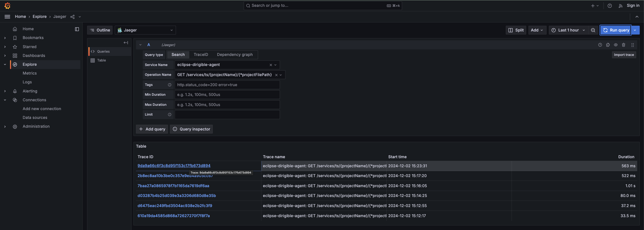Open trace d03287b4b25d039e3a3206d680d8e35b
The width and height of the screenshot is (644, 230).
click(x=177, y=196)
